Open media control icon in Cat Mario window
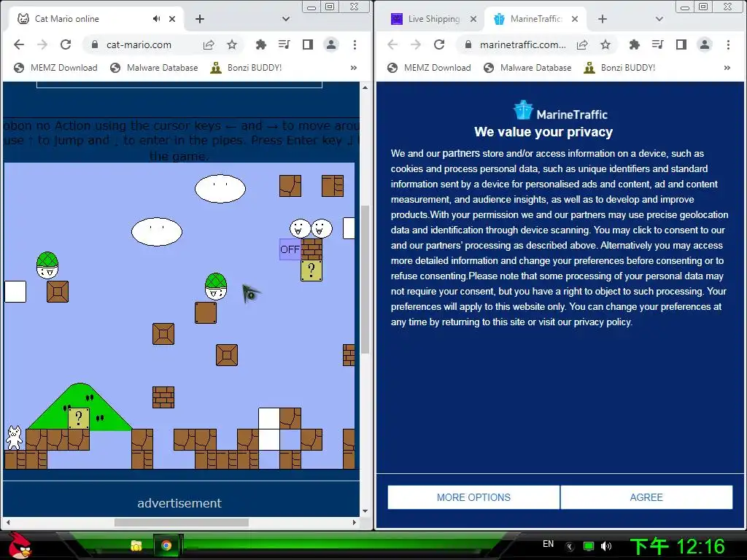This screenshot has width=747, height=560. pos(285,44)
